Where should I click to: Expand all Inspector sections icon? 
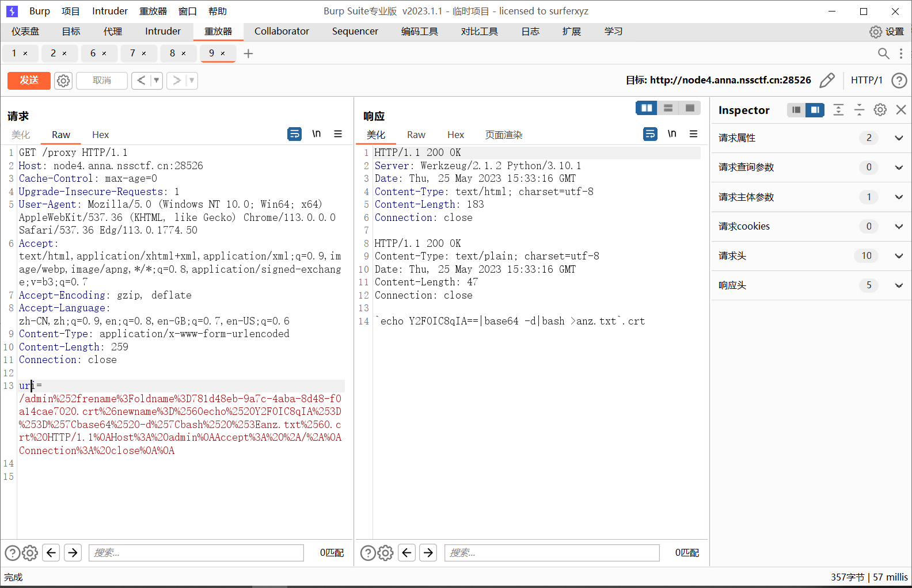838,109
